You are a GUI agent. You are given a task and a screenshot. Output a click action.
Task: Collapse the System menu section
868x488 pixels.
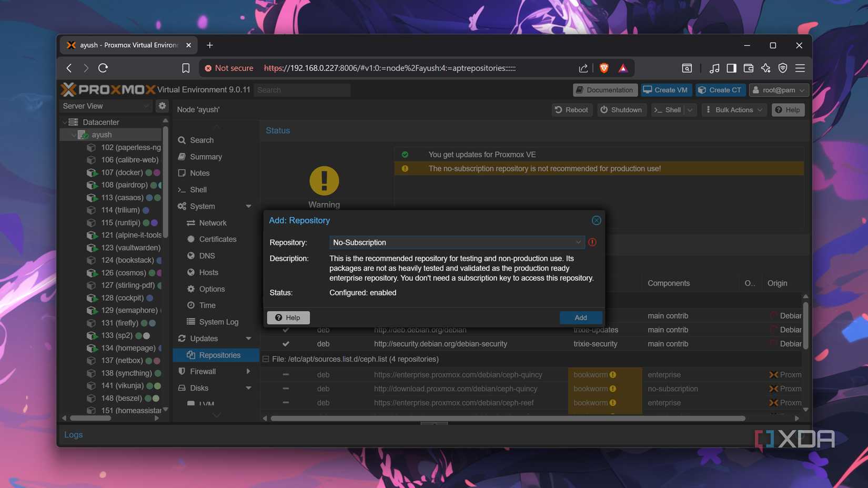(x=248, y=206)
